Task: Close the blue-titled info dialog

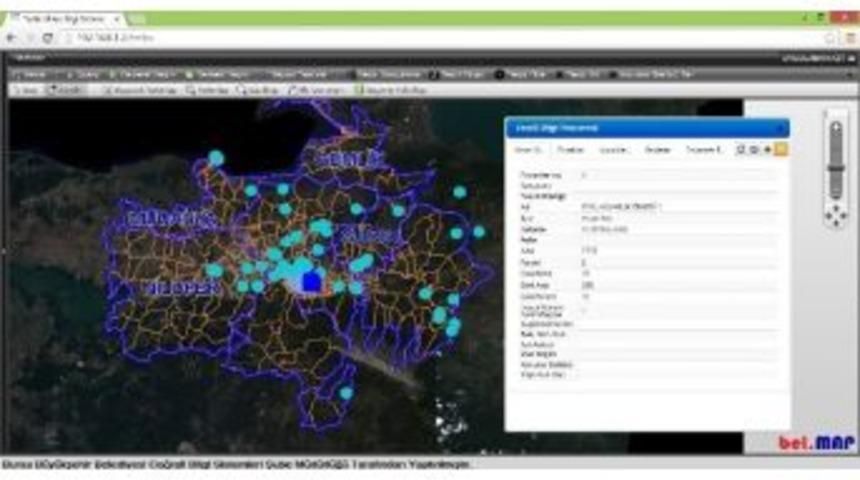Action: coord(780,128)
